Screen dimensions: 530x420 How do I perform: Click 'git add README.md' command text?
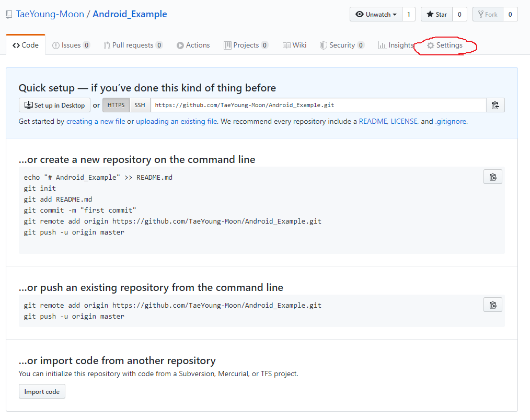click(x=58, y=200)
